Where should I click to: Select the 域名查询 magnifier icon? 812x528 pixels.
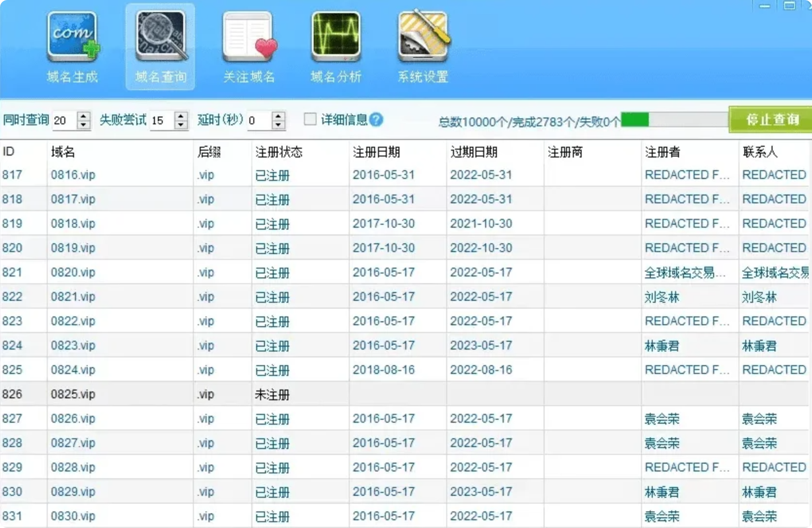click(160, 47)
